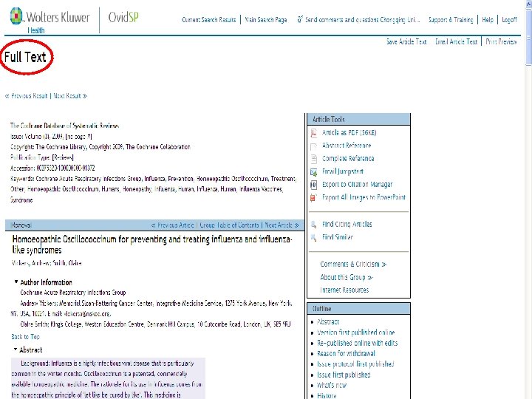Click Find Citing Articles link
This screenshot has height=399, width=532.
pyautogui.click(x=347, y=225)
